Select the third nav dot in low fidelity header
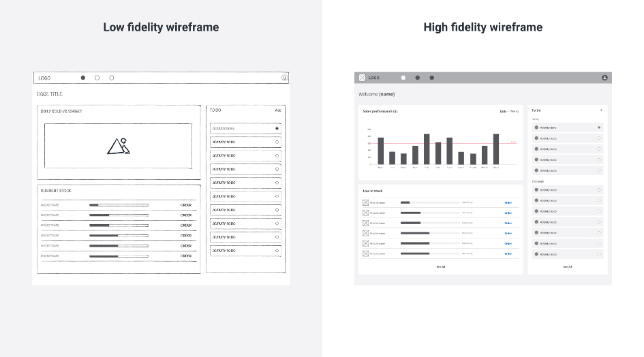The width and height of the screenshot is (644, 357). (112, 78)
